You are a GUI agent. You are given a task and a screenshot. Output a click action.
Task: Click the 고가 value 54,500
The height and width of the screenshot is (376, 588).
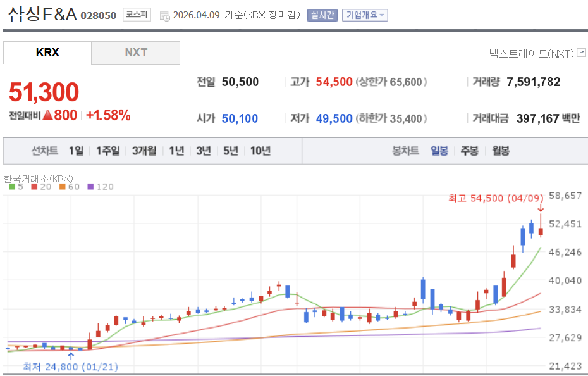click(x=334, y=82)
